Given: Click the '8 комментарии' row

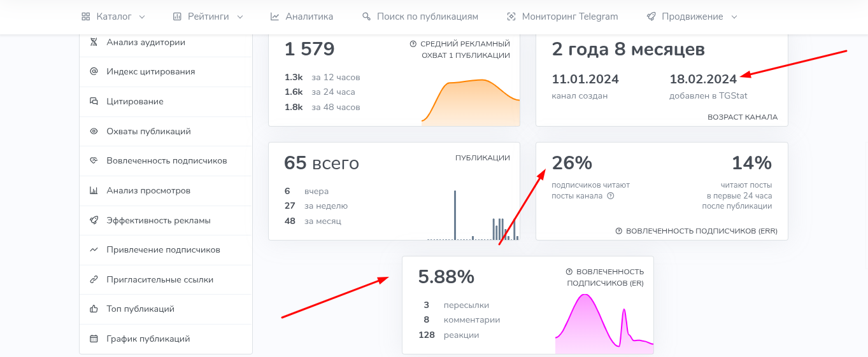Looking at the screenshot, I should click(462, 320).
